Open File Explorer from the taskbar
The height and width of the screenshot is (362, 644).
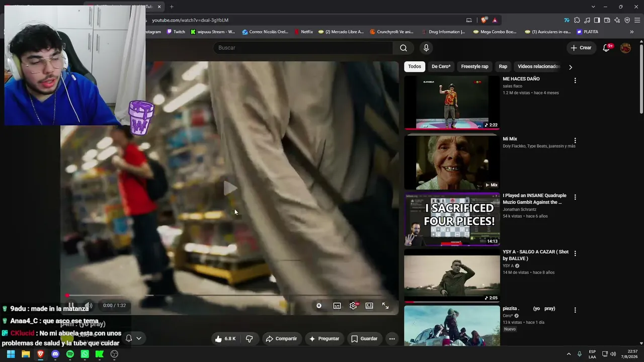pyautogui.click(x=26, y=354)
